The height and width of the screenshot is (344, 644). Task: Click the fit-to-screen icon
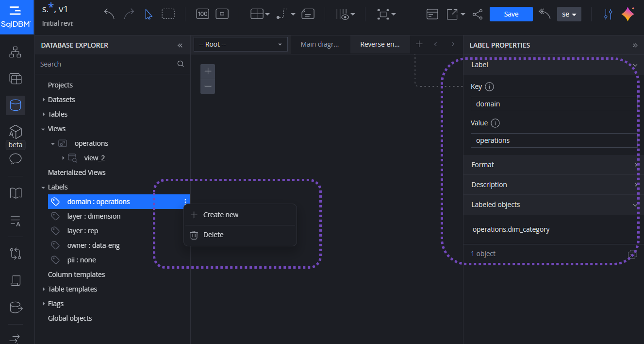pos(222,14)
